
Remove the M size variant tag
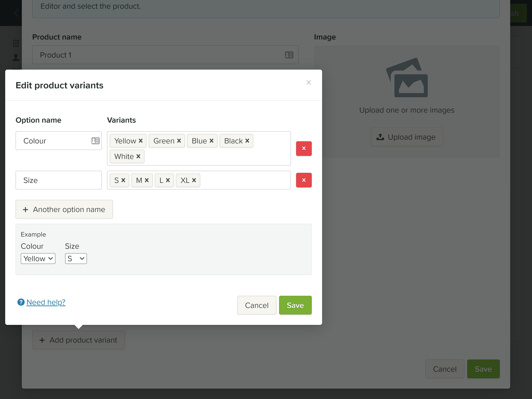[x=147, y=180]
